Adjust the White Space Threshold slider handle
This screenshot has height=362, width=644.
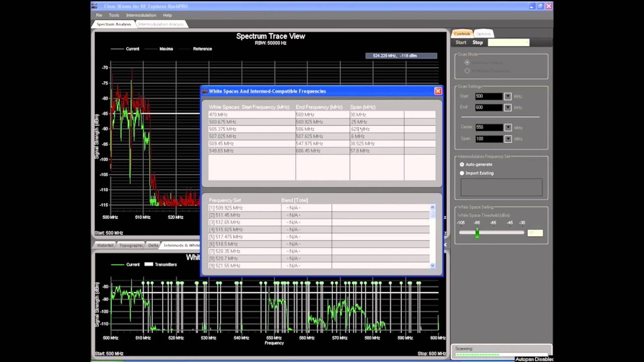pyautogui.click(x=477, y=233)
